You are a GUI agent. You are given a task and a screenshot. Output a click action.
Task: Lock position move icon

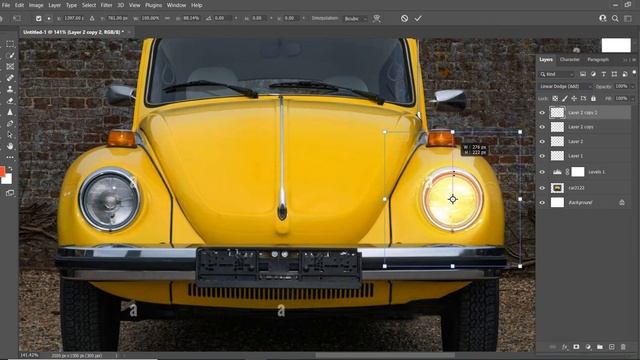click(x=574, y=98)
